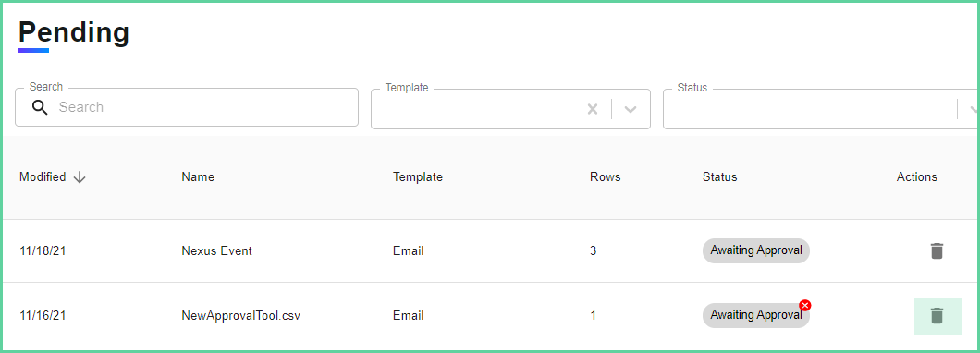The height and width of the screenshot is (353, 980).
Task: Click the trash icon for NewApprovalTool.csv
Action: 937,316
